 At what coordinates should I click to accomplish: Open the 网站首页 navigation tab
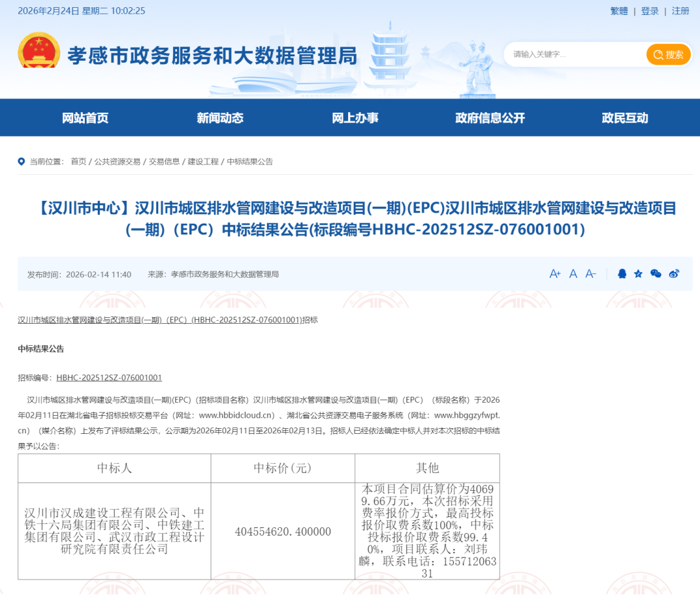click(85, 118)
